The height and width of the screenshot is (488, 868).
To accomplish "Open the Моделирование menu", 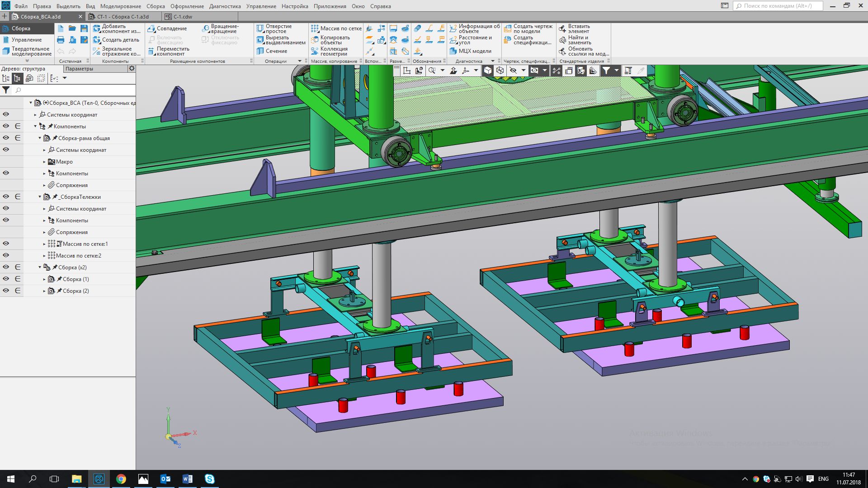I will coord(120,6).
